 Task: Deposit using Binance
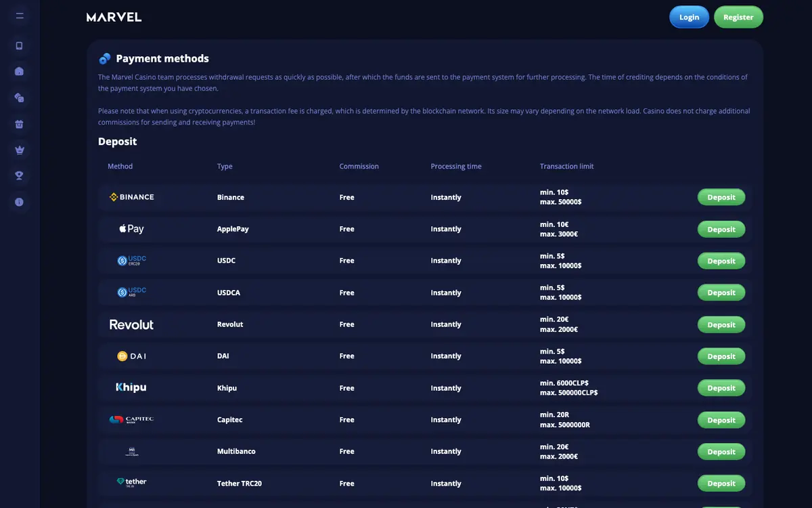pyautogui.click(x=721, y=197)
